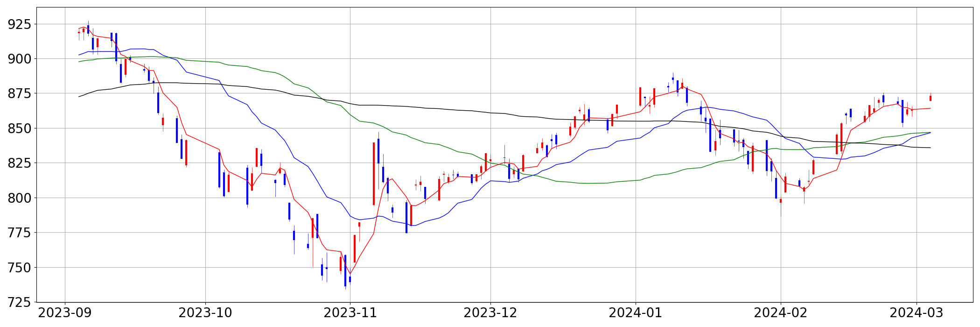Click the 750 y-axis price label

20,268
